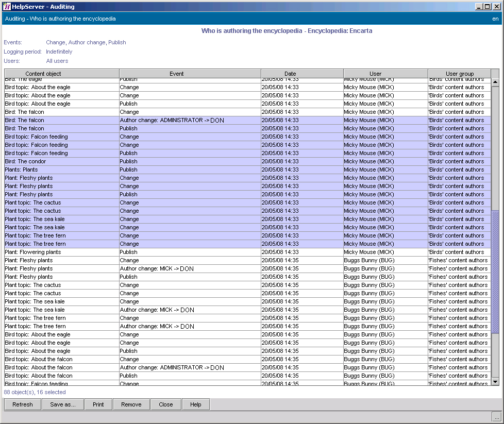Click the scrollbar up arrow
The width and height of the screenshot is (504, 424).
coord(495,82)
